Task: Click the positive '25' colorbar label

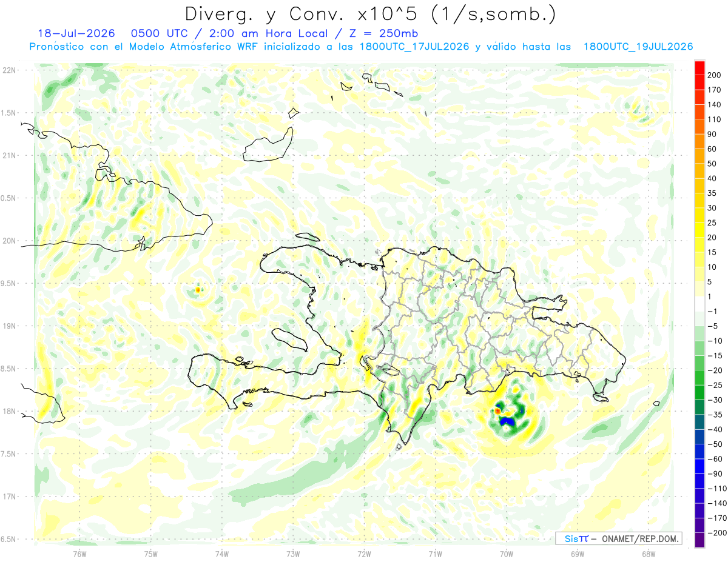Action: (712, 222)
